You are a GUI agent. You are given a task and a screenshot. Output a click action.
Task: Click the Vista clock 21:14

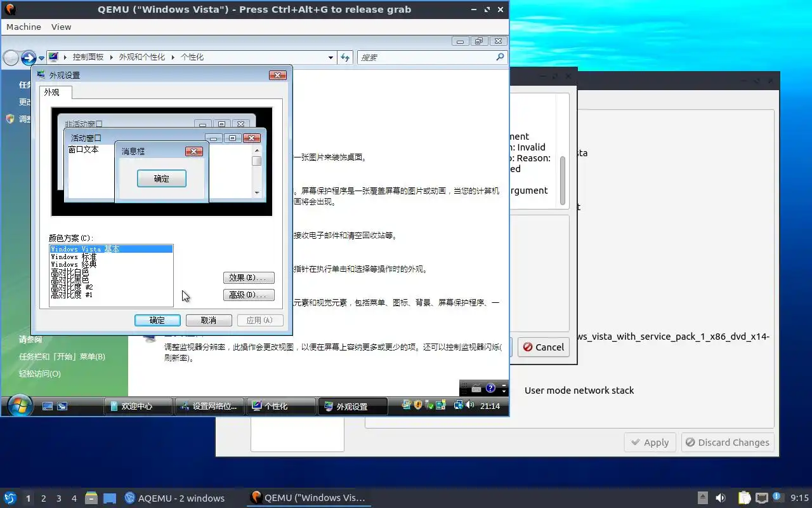coord(490,406)
